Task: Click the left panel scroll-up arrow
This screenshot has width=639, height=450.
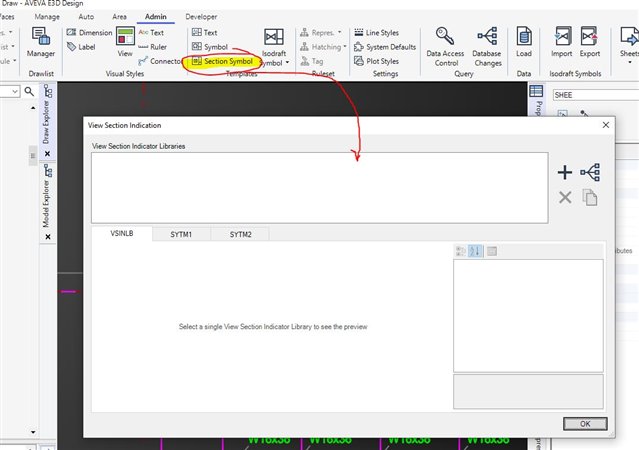Action: tap(33, 108)
